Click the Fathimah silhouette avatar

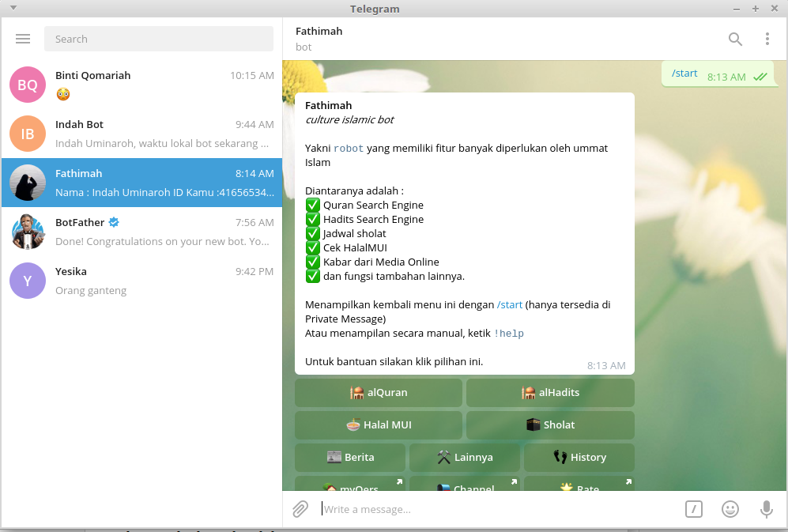28,183
